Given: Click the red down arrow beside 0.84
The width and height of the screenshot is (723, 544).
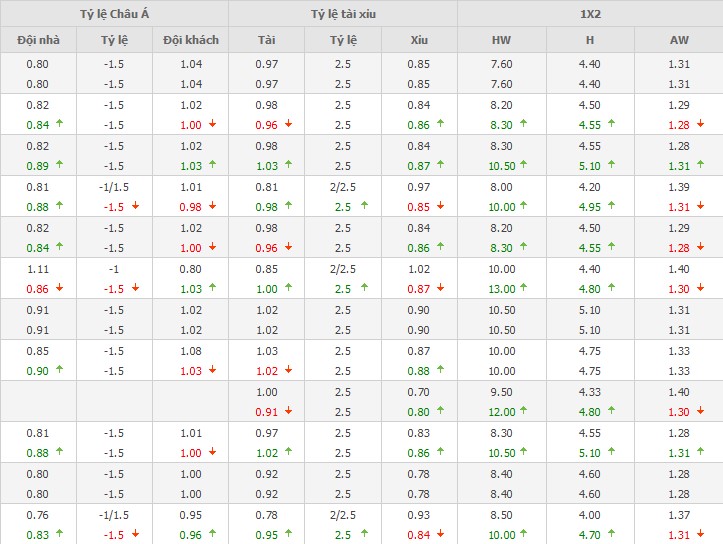Looking at the screenshot, I should click(440, 534).
